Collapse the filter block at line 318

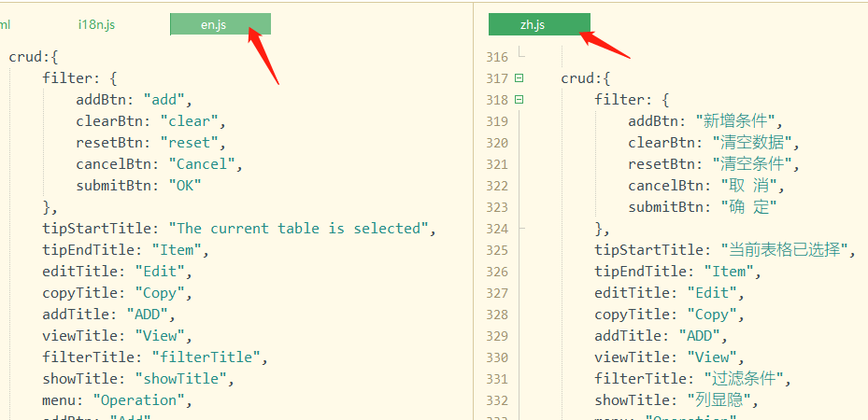(x=519, y=100)
